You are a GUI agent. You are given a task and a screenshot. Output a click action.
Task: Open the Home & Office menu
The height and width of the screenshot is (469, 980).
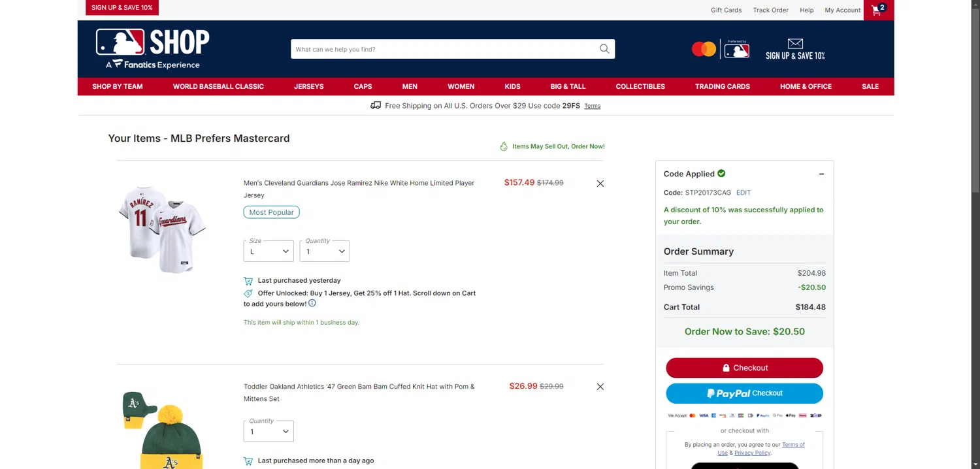pyautogui.click(x=806, y=86)
